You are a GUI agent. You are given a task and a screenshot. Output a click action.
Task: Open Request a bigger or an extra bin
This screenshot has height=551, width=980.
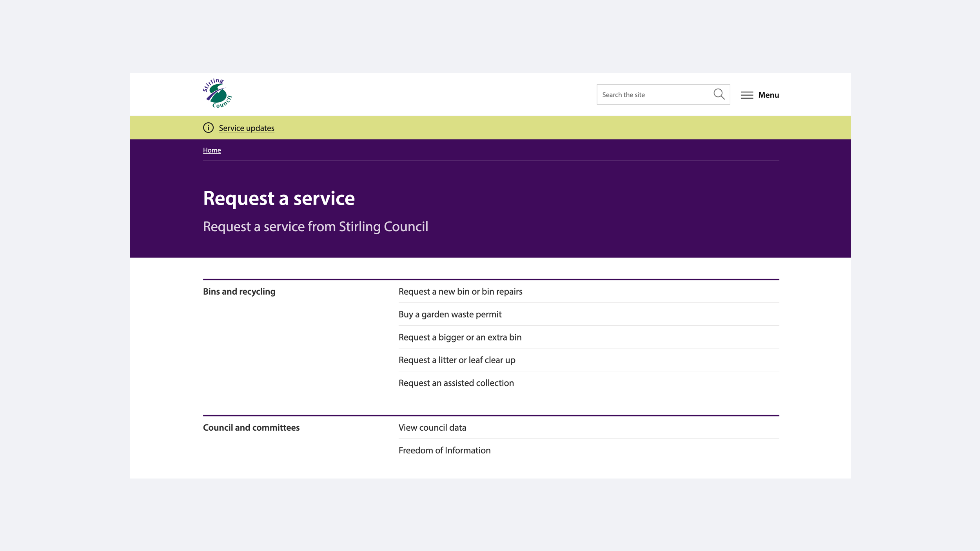tap(459, 337)
